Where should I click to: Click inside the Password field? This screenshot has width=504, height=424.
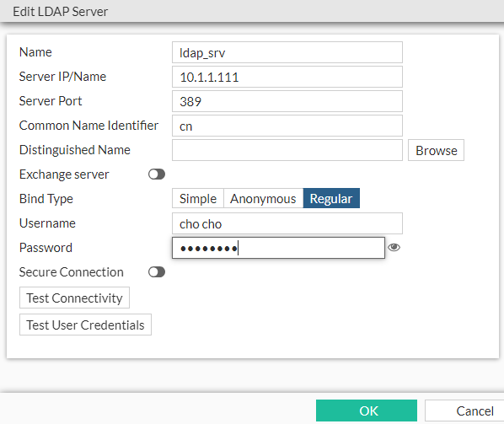pyautogui.click(x=278, y=248)
